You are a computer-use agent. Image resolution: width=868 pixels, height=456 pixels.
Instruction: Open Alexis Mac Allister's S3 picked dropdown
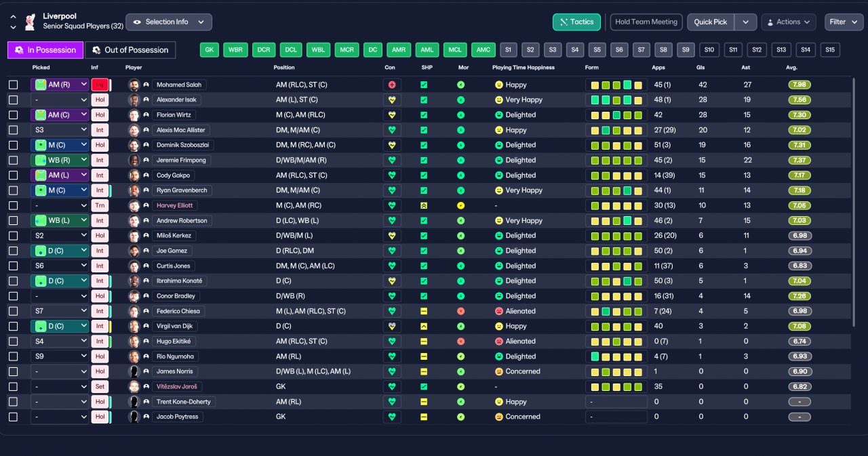(x=60, y=130)
